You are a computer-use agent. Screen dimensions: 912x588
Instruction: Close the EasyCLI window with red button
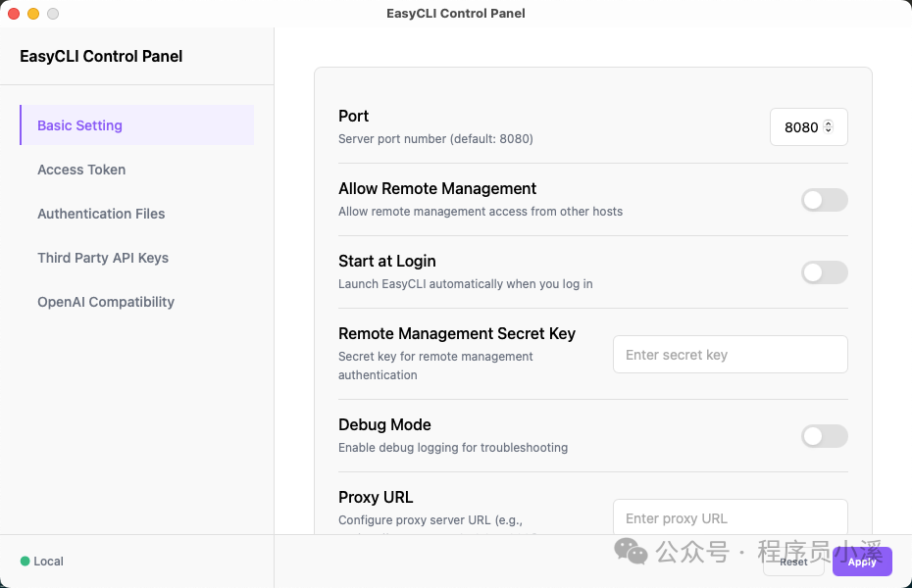click(14, 14)
